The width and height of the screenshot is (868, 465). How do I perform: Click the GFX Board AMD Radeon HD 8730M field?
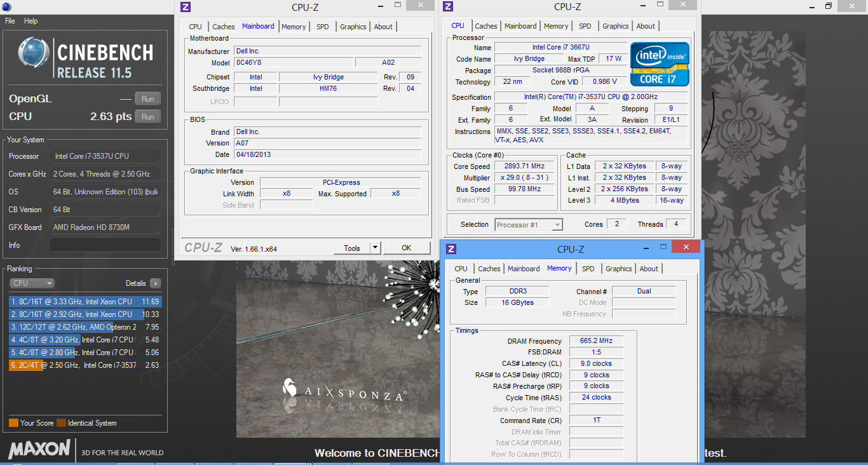105,227
